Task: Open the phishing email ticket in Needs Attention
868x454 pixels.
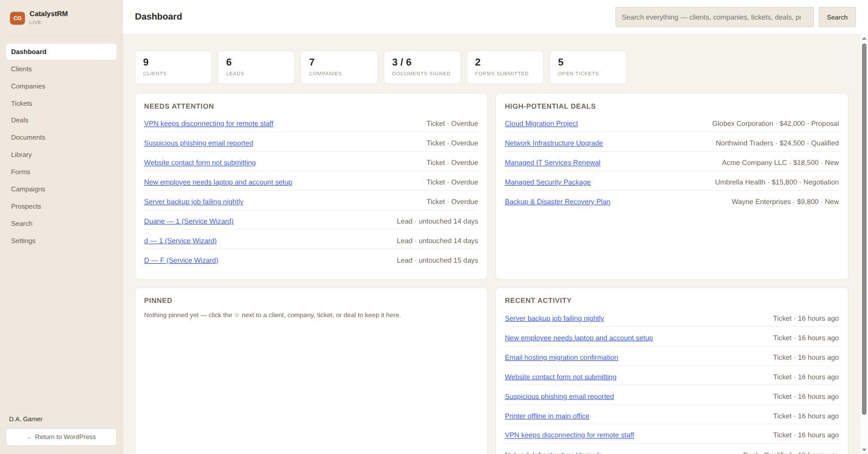Action: pos(199,143)
